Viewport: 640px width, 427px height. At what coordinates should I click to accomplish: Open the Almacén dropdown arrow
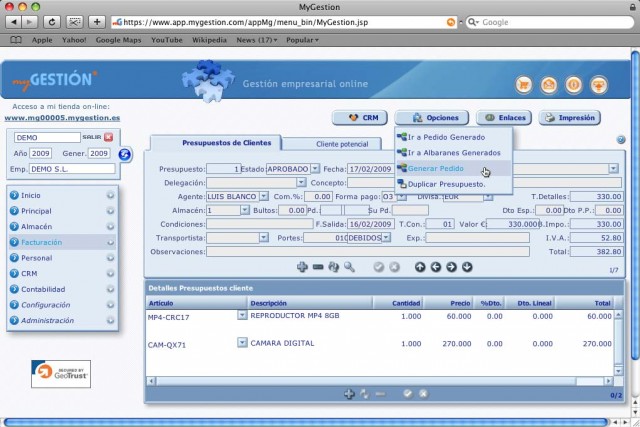pyautogui.click(x=245, y=210)
